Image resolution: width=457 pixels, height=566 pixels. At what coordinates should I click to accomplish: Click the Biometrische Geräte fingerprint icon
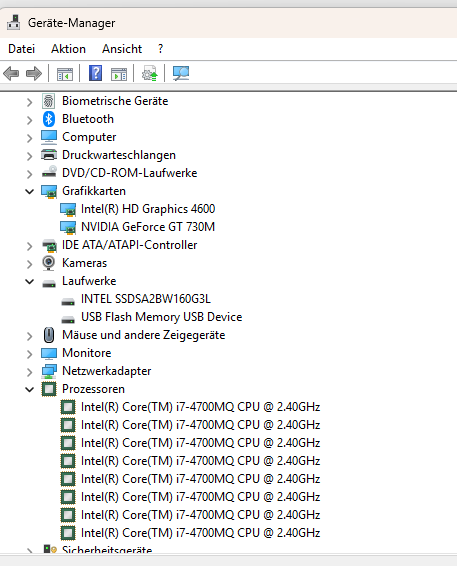coord(49,101)
